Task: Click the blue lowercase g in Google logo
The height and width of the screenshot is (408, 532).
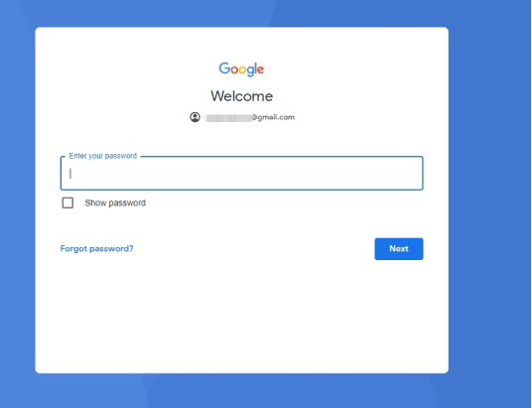Action: [251, 71]
